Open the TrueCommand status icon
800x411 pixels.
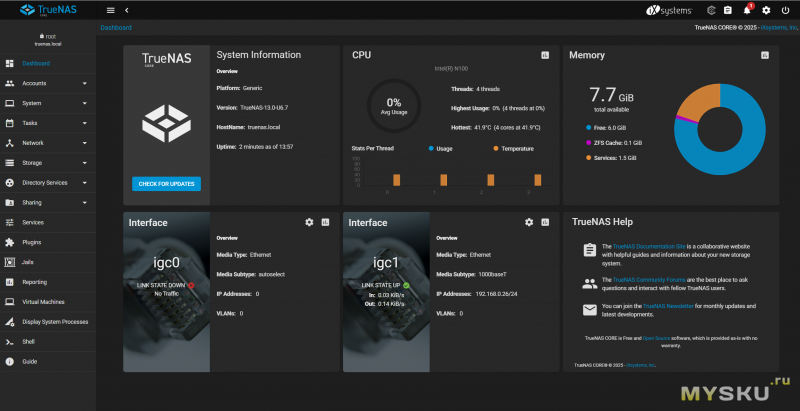(x=711, y=10)
